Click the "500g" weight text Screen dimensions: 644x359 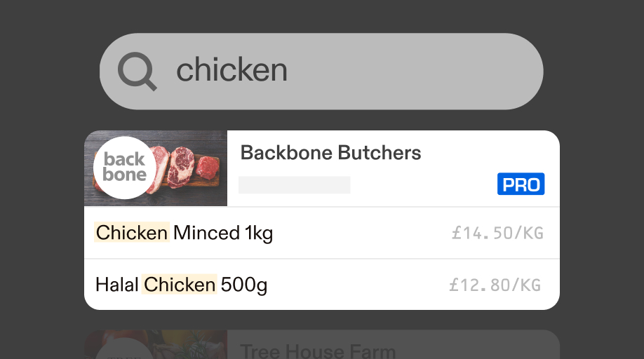coord(244,285)
